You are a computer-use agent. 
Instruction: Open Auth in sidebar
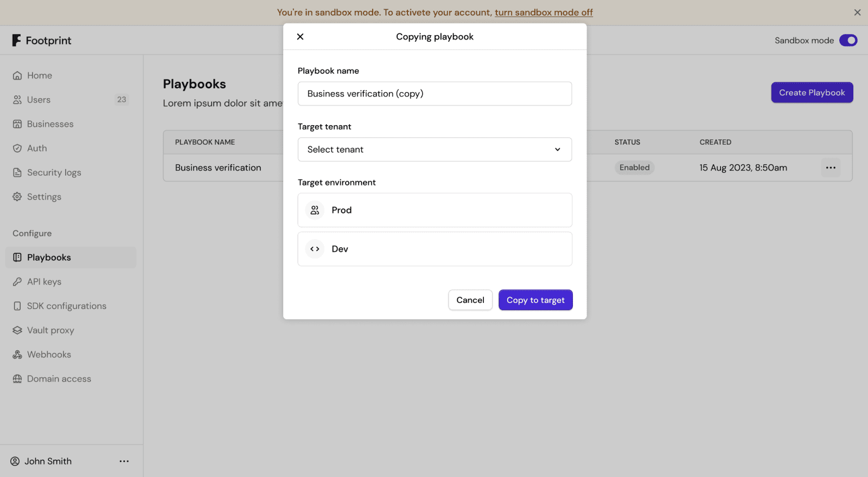tap(71, 148)
